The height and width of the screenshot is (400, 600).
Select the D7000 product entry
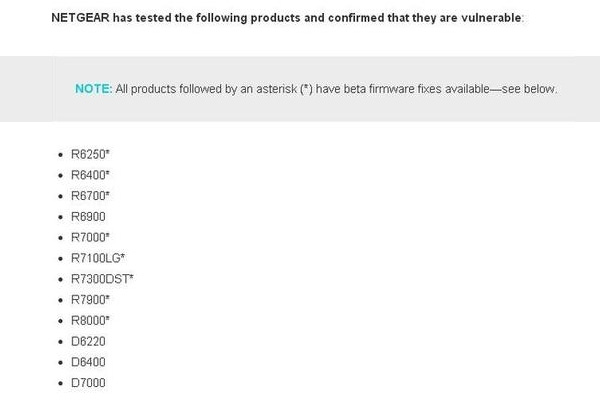point(88,382)
